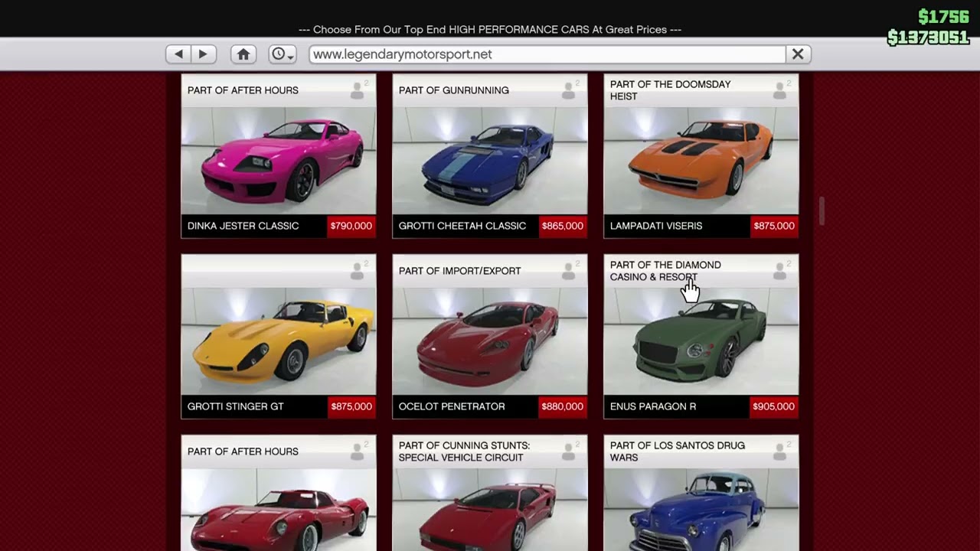Open the red Cunning Stunts circuit car image

[x=490, y=510]
